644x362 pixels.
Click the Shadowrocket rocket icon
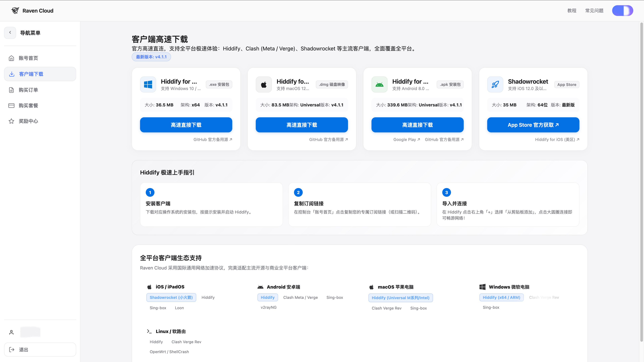point(495,84)
